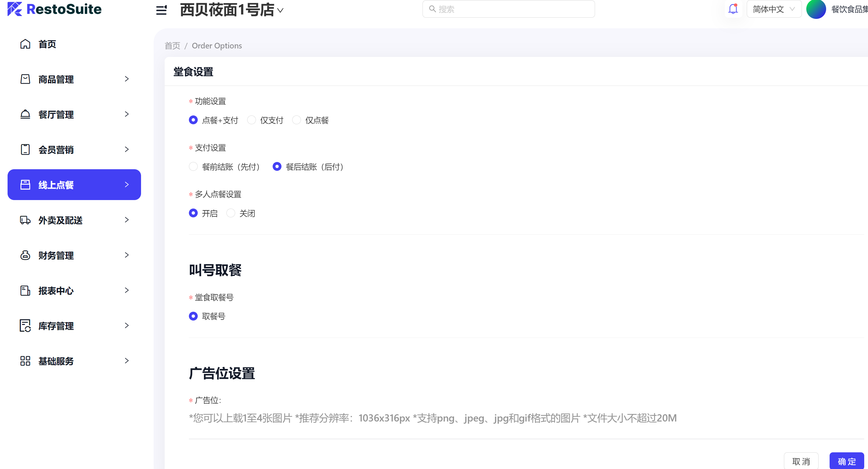Viewport: 868px width, 469px height.
Task: Click the bag icon for 商品管理
Action: (x=25, y=79)
